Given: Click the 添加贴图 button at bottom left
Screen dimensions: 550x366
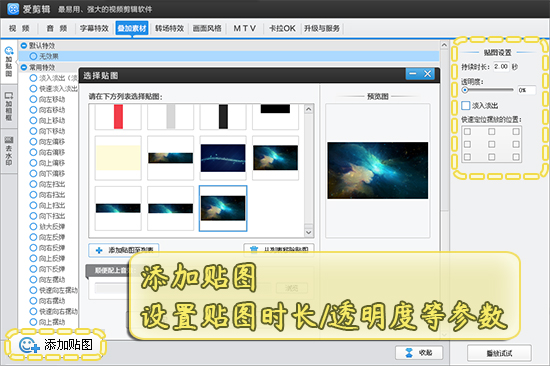Looking at the screenshot, I should coord(56,345).
